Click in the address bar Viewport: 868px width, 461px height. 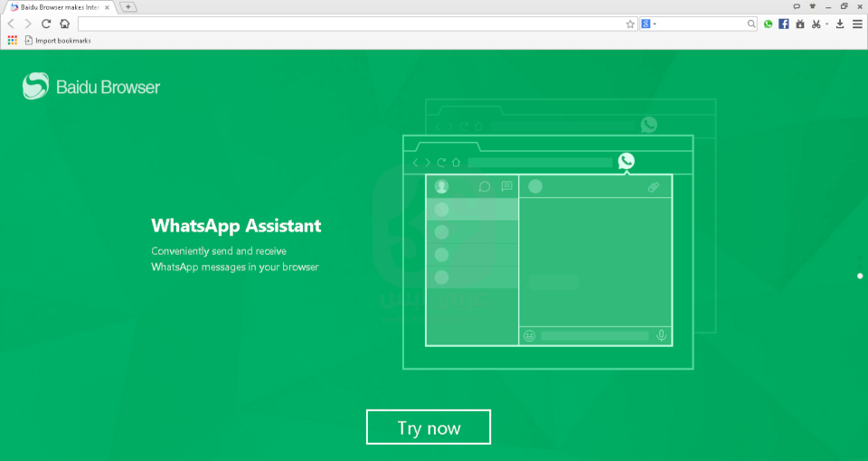click(353, 24)
